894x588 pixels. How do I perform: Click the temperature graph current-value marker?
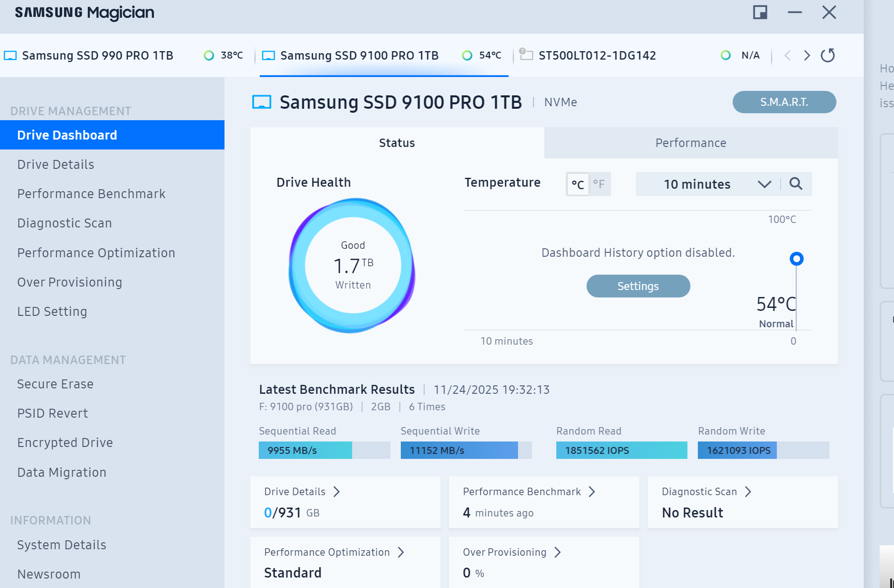[797, 259]
